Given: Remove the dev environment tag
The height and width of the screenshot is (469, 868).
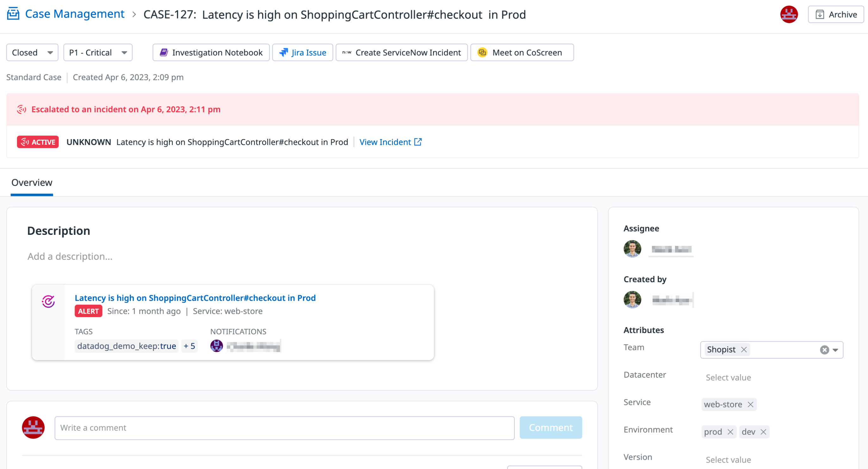Looking at the screenshot, I should click(x=764, y=432).
